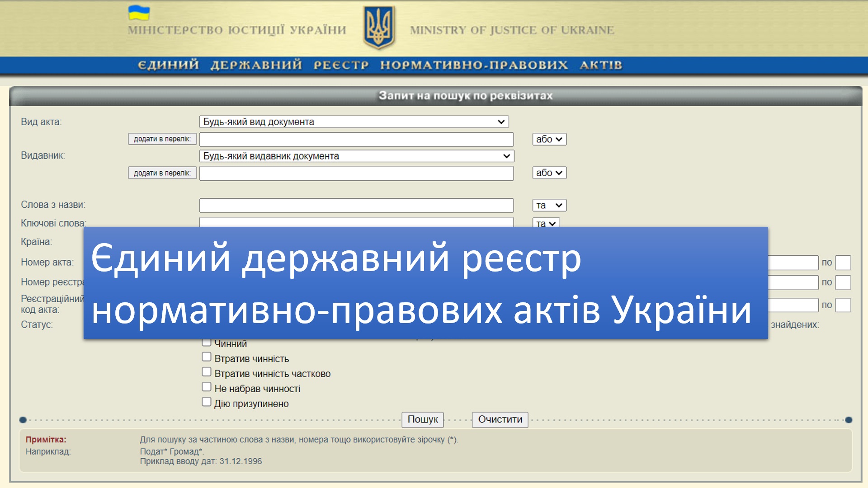Image resolution: width=868 pixels, height=488 pixels.
Task: Open the Вид акта document type dropdown
Action: coord(354,122)
